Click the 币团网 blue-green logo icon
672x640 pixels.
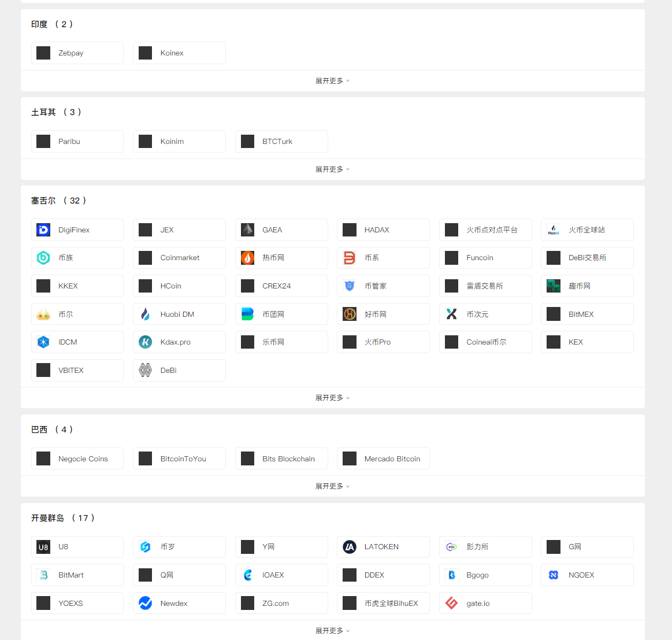pyautogui.click(x=248, y=315)
